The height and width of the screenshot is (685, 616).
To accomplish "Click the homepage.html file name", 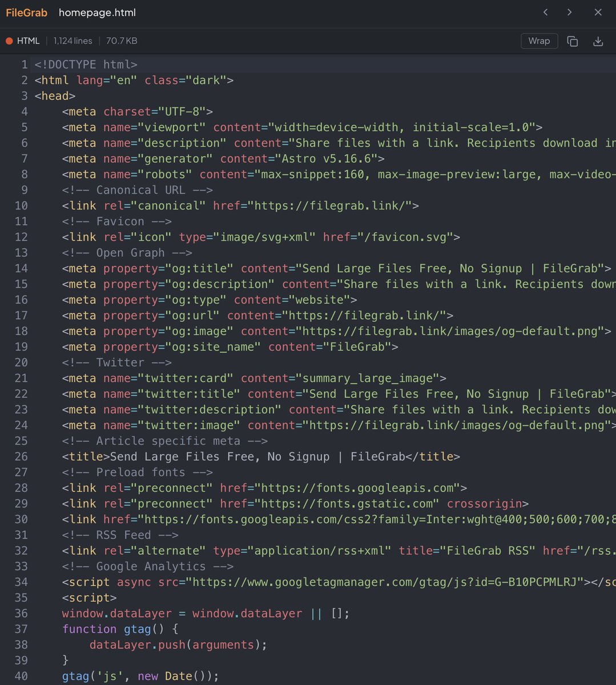I will pyautogui.click(x=97, y=13).
